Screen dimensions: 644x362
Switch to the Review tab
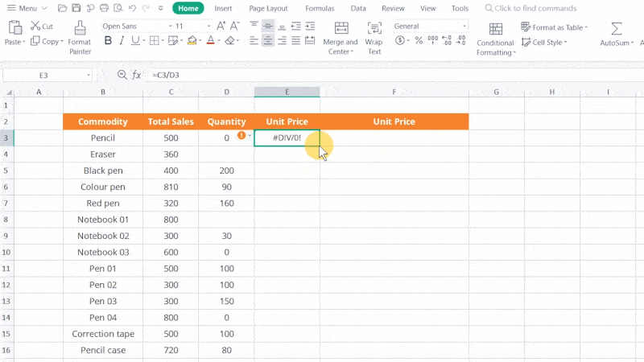[x=393, y=8]
